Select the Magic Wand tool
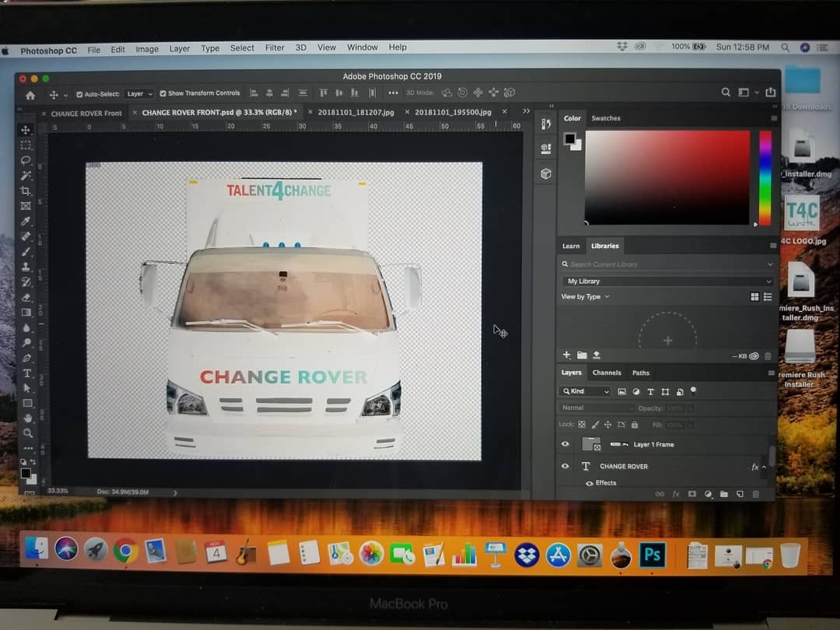This screenshot has width=840, height=630. click(26, 176)
